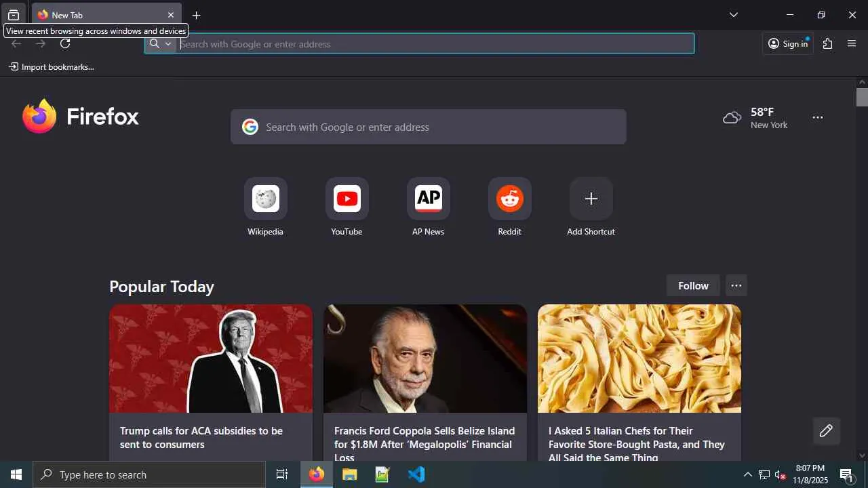Open the Popular Today section options menu

[x=736, y=286]
